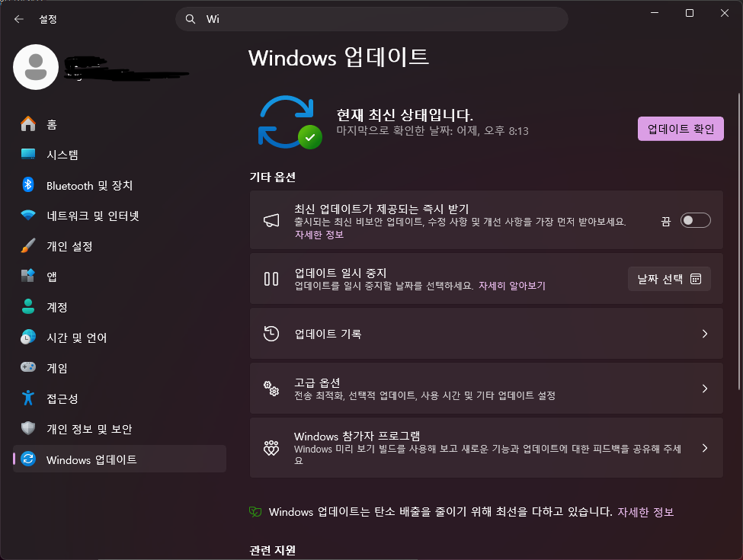Open 개인 정보 및 보안 label
The width and height of the screenshot is (743, 560).
(89, 429)
